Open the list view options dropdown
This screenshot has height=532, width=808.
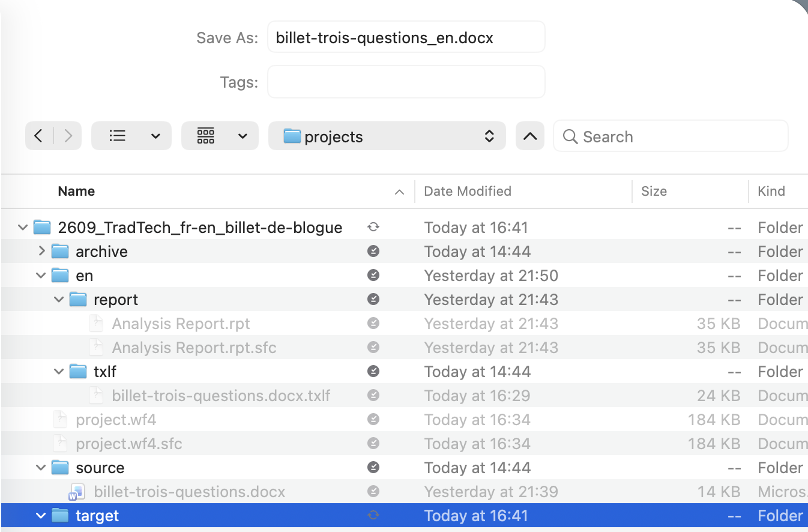pyautogui.click(x=131, y=136)
